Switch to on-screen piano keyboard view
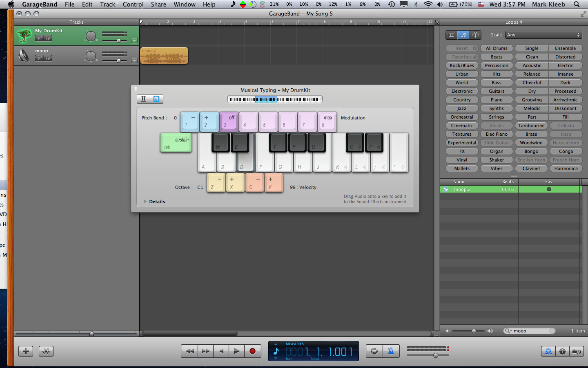588x368 pixels. click(143, 99)
